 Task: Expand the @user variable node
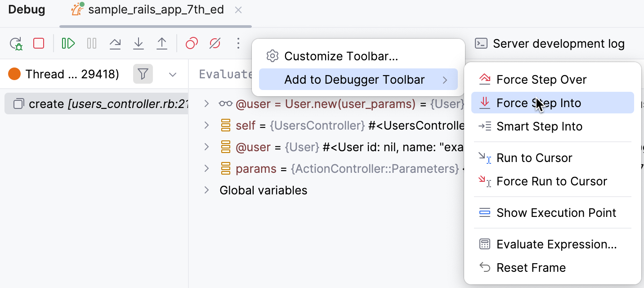pyautogui.click(x=206, y=147)
